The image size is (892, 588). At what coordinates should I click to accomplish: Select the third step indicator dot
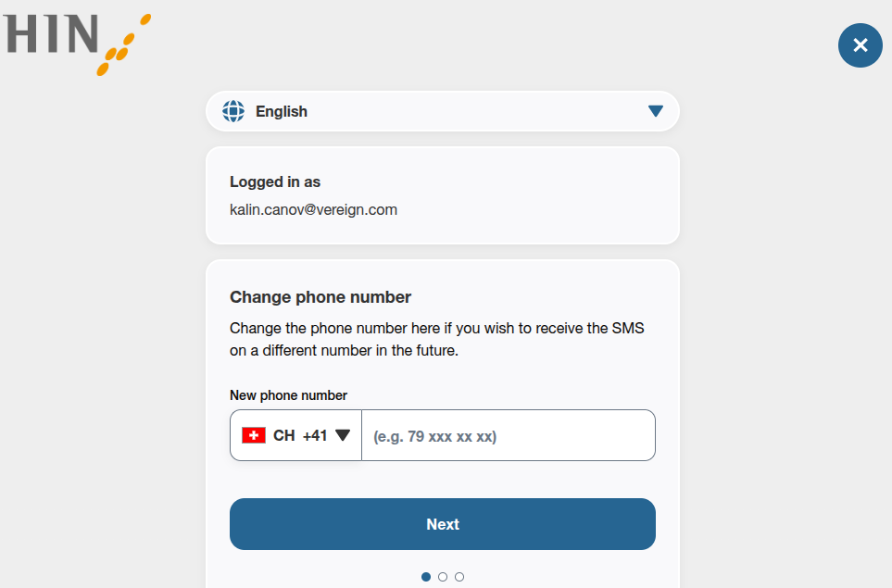(x=459, y=577)
